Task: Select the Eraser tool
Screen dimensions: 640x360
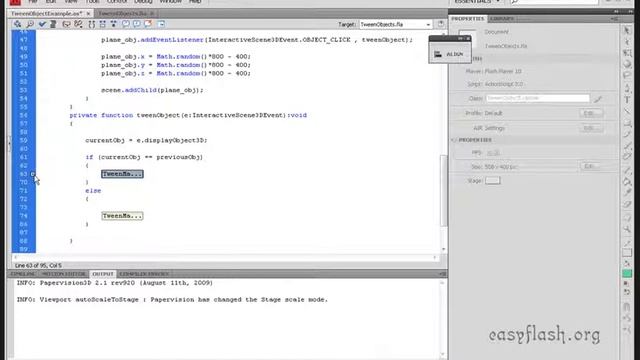Action: (627, 204)
